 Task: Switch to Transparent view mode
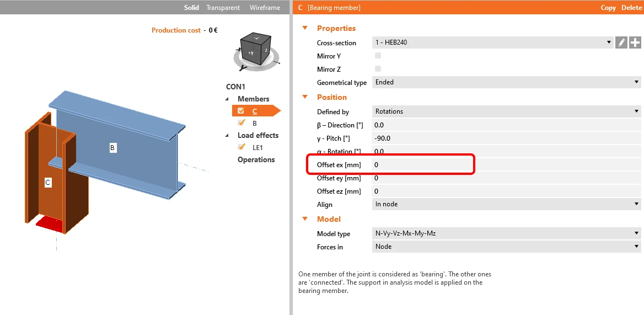[223, 7]
